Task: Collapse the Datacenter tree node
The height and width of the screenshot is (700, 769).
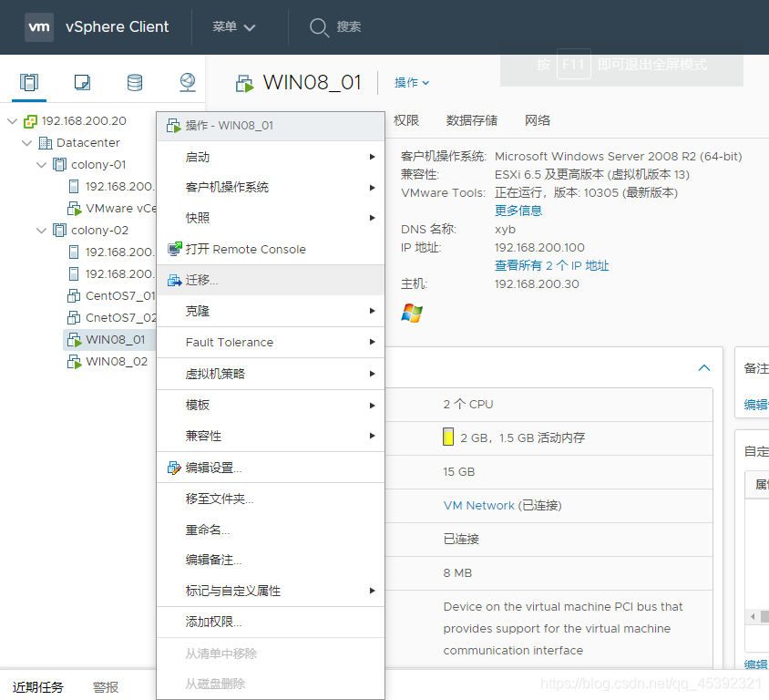Action: point(27,143)
